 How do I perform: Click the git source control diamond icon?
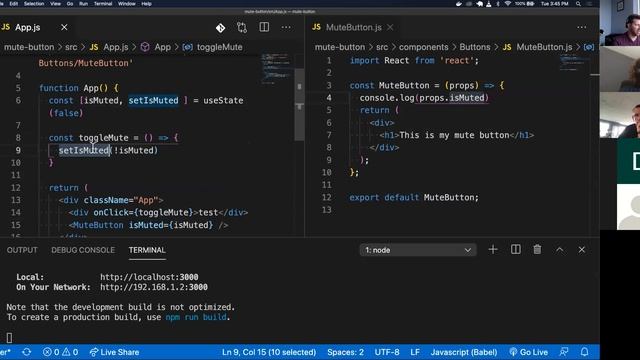click(x=220, y=28)
